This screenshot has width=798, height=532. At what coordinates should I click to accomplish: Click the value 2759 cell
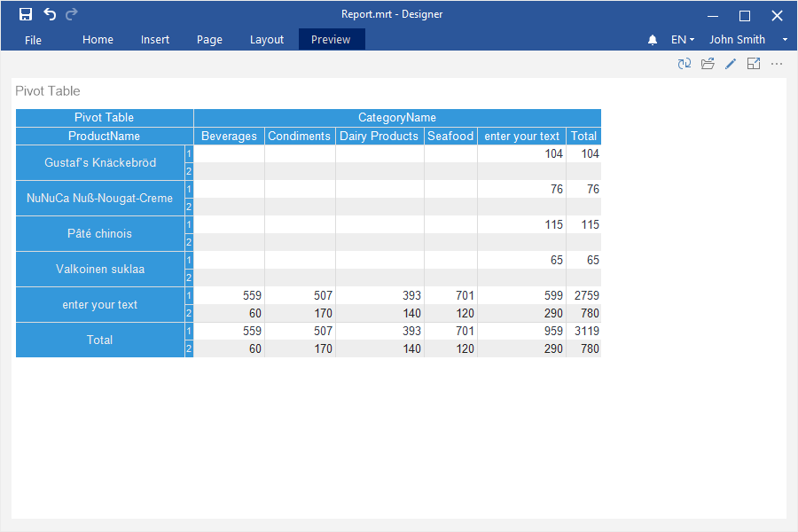(x=583, y=296)
